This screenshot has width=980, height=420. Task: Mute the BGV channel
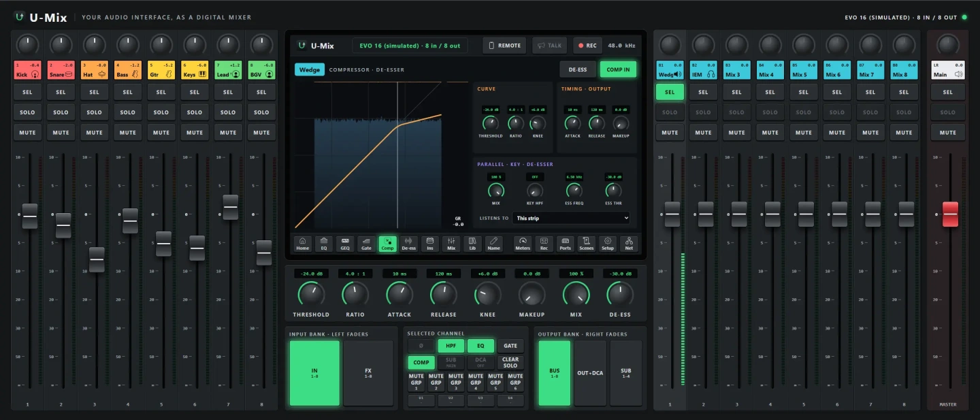(261, 133)
